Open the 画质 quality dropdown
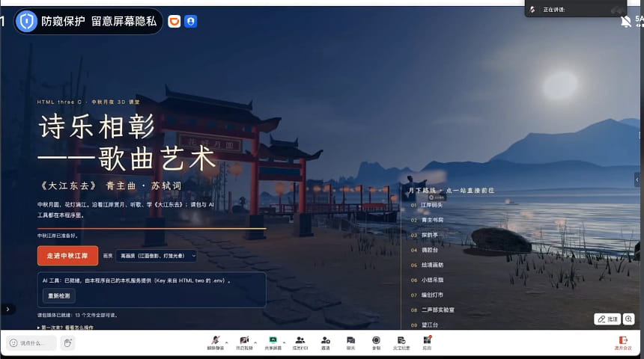 (x=157, y=256)
